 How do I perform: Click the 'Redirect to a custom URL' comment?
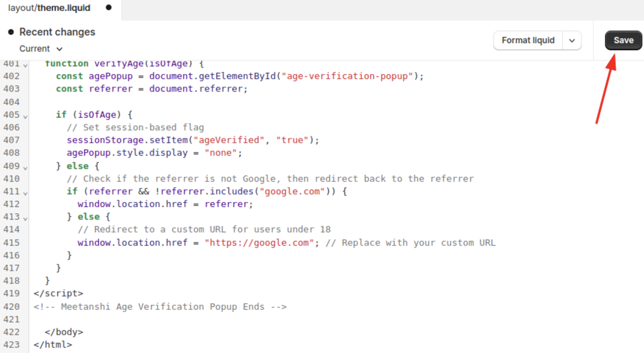[204, 230]
